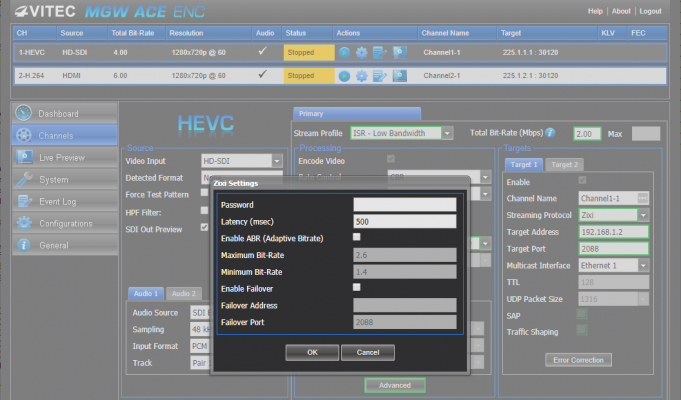This screenshot has width=681, height=400.
Task: Toggle Enable ABR (Adaptive Bitrate) checkbox
Action: coord(357,237)
